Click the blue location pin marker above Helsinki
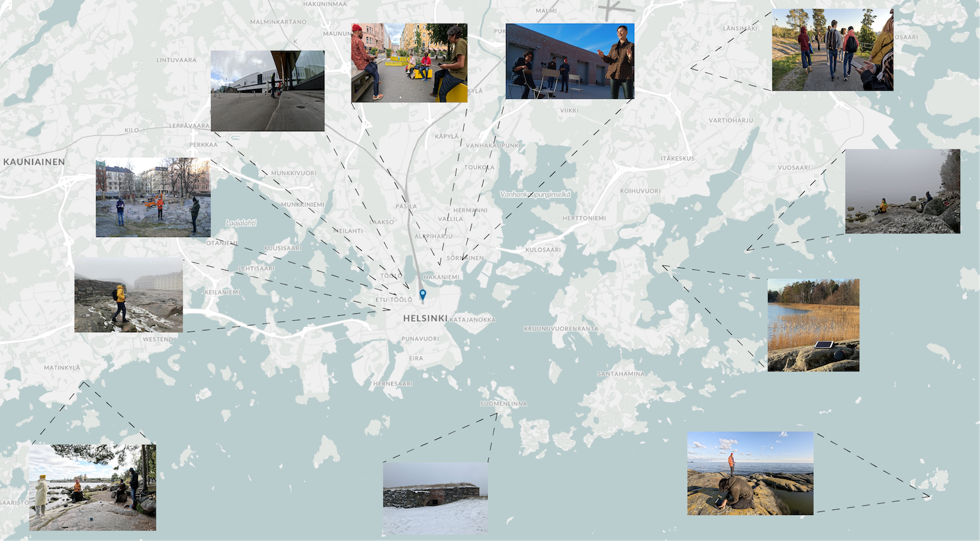 click(423, 294)
